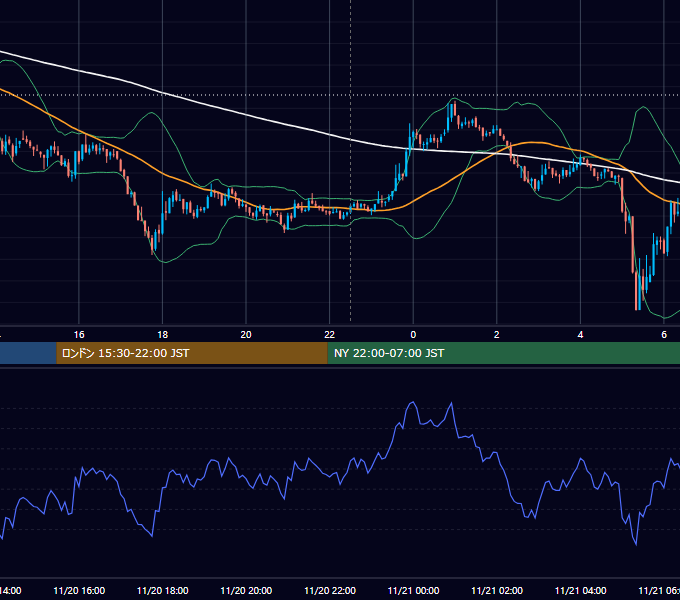
Task: Click the 4 hour axis label
Action: [580, 335]
